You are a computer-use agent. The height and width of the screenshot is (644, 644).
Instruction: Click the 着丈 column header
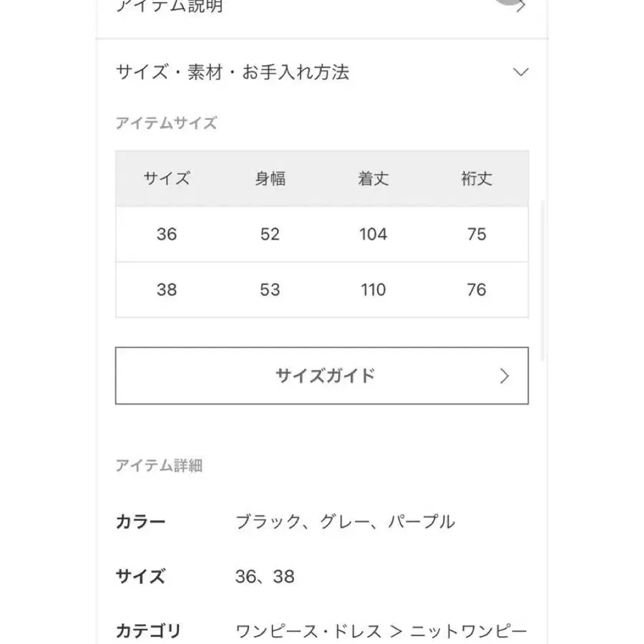tap(374, 179)
